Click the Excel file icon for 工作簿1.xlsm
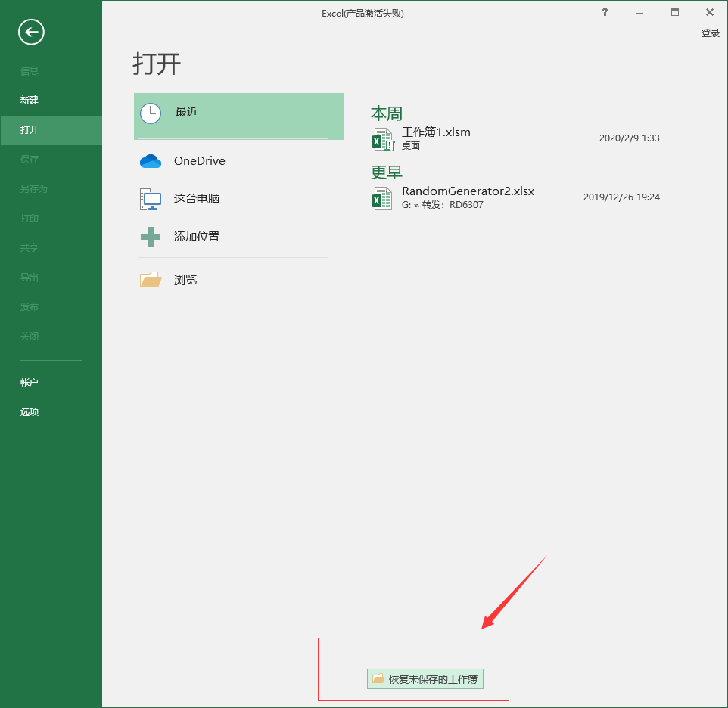728x708 pixels. click(x=383, y=139)
